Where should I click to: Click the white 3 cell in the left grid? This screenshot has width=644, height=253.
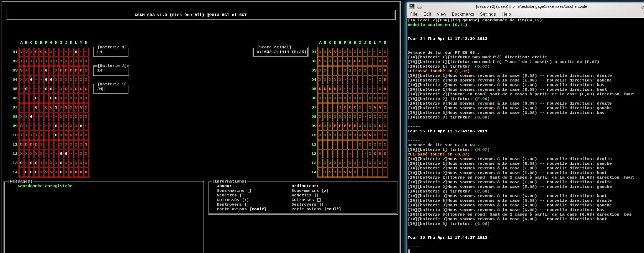pyautogui.click(x=56, y=107)
